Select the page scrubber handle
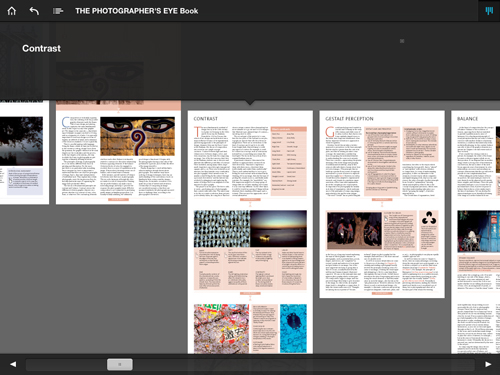 (120, 364)
